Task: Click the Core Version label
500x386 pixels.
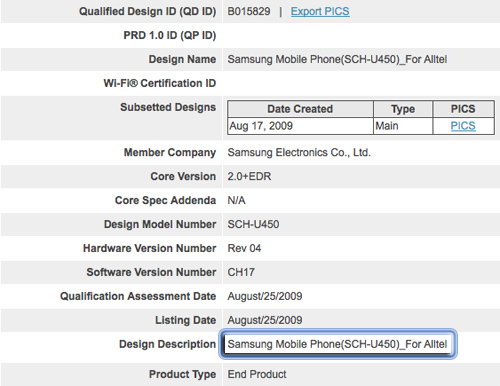Action: click(183, 176)
